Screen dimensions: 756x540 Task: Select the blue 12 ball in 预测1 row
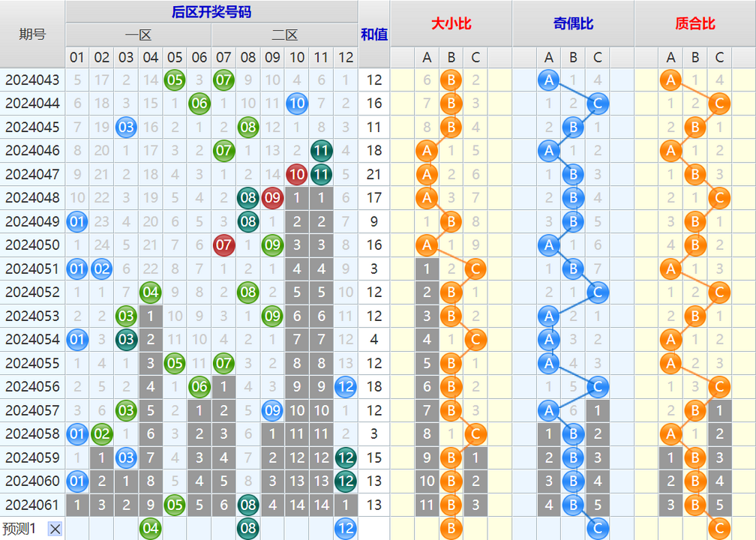(346, 529)
